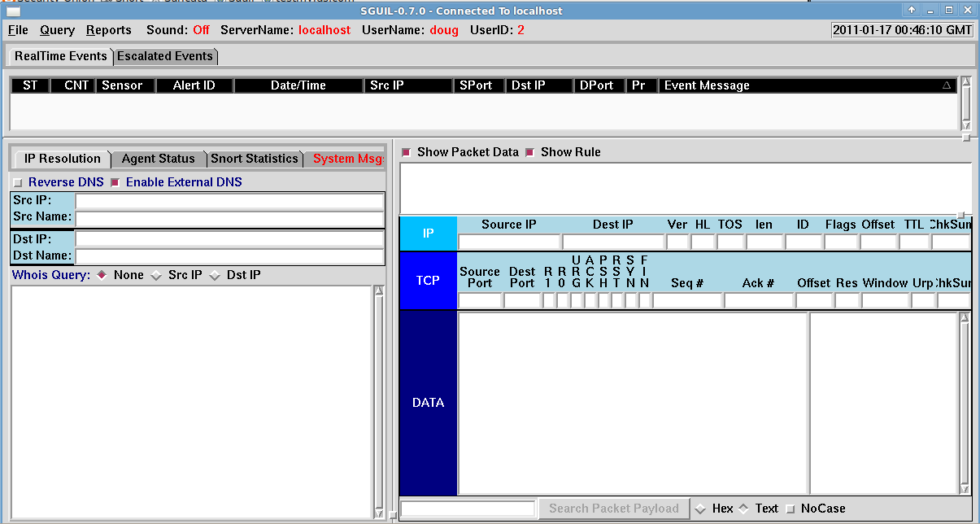Toggle the Sound setting from Off

(200, 29)
